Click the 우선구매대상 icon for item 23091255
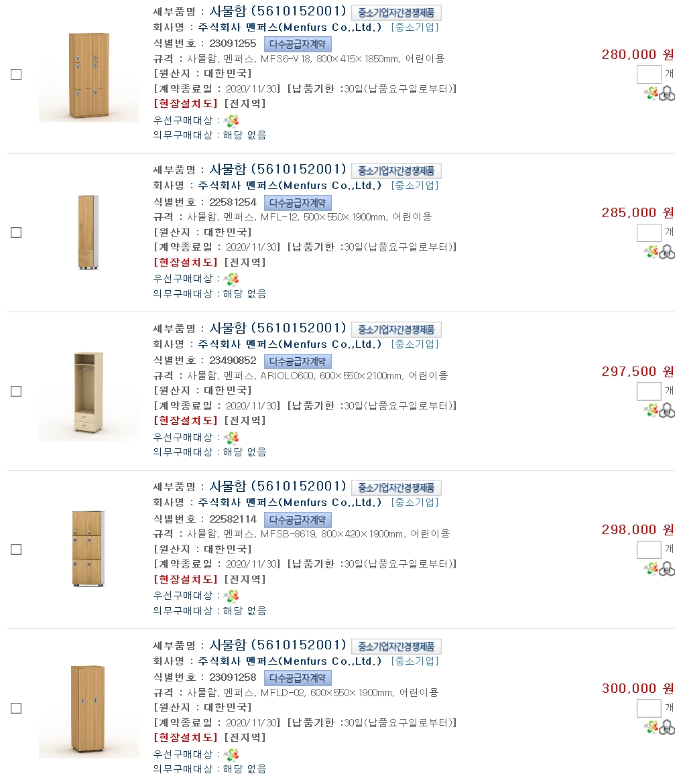685x784 pixels. click(x=231, y=121)
